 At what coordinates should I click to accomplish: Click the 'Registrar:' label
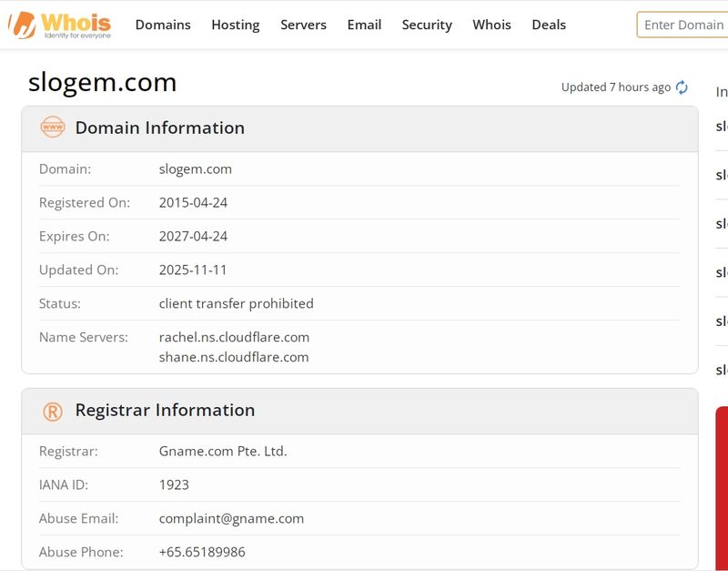[69, 451]
